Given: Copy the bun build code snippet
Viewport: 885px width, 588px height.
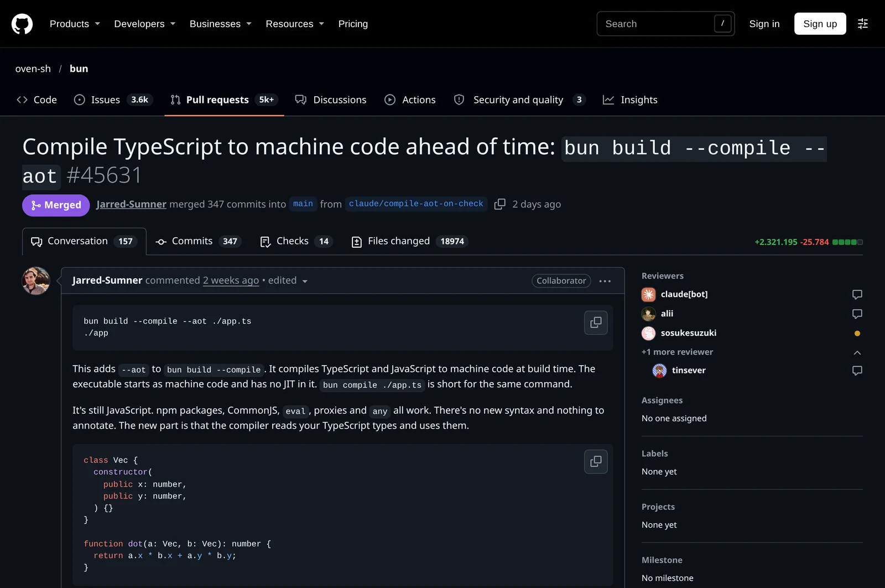Looking at the screenshot, I should [596, 322].
